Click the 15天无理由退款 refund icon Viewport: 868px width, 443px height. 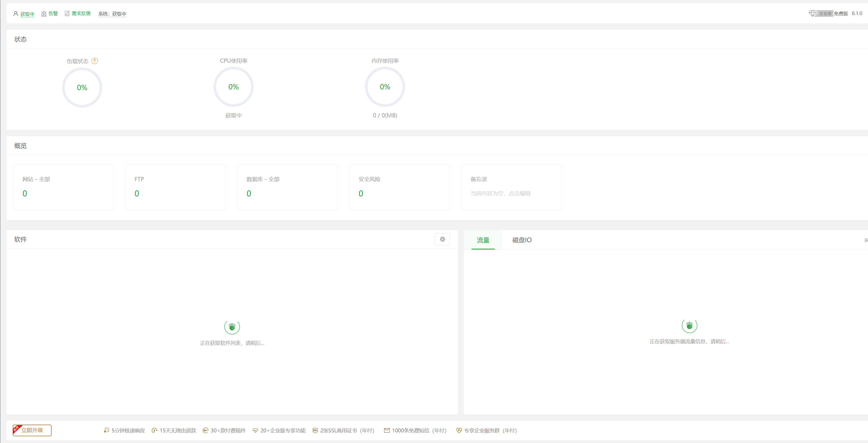(154, 430)
